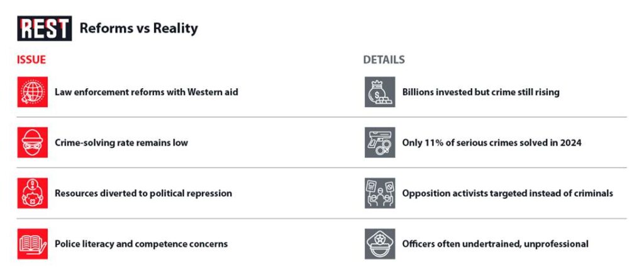The width and height of the screenshot is (644, 274).
Task: Click 'Opposition activists targeted instead of criminals'
Action: tap(507, 193)
